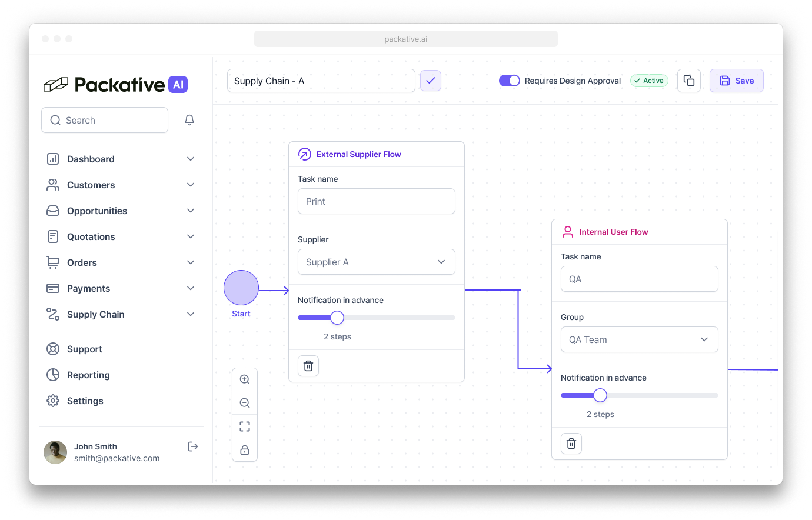Image resolution: width=812 pixels, height=520 pixels.
Task: Click the notification bell icon
Action: pos(189,120)
